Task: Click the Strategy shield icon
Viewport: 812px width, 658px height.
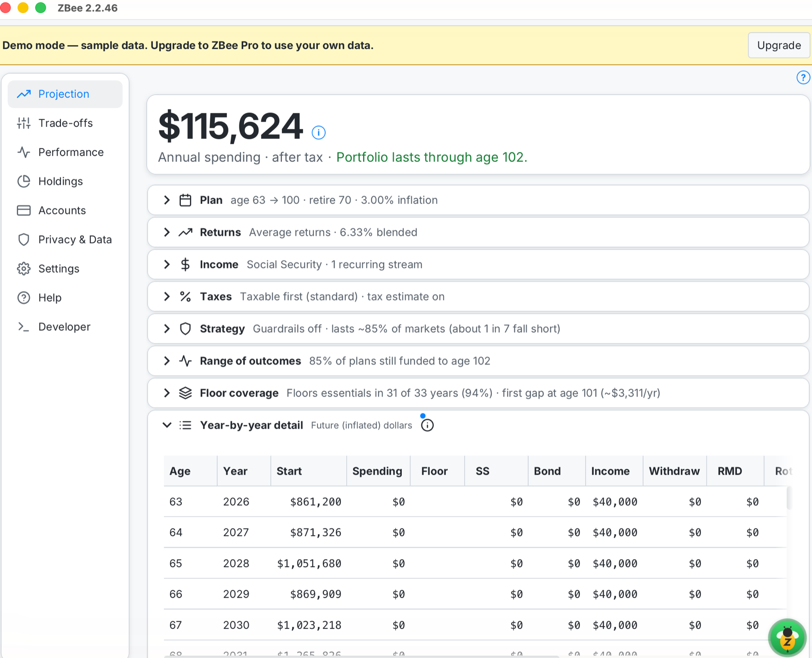Action: click(185, 329)
